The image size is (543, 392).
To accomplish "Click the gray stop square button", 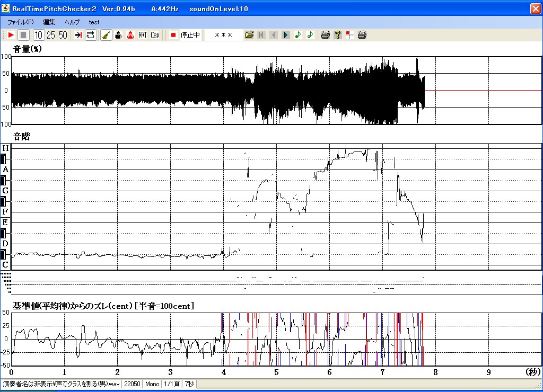I will pos(23,35).
